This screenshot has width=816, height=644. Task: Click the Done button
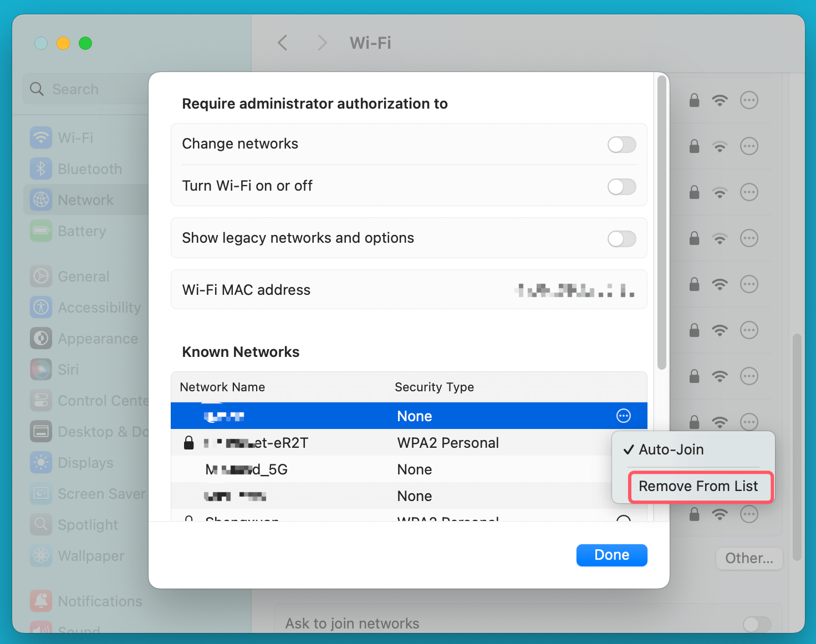click(x=611, y=555)
